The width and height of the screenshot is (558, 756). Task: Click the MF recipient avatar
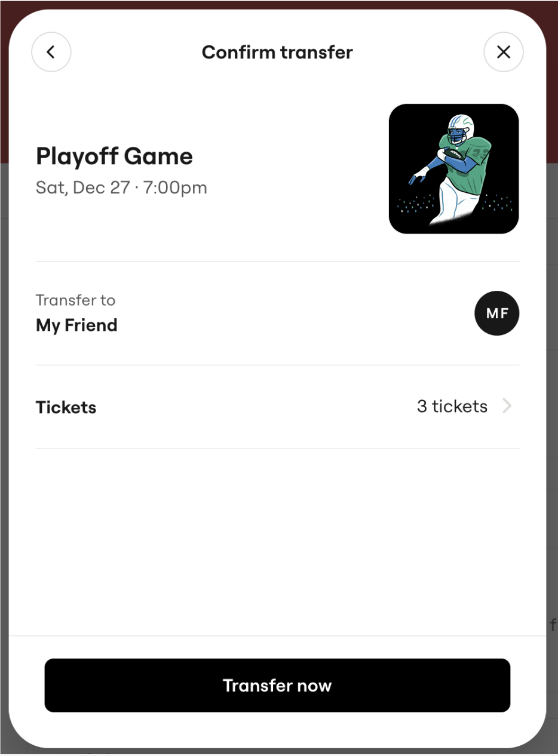496,314
